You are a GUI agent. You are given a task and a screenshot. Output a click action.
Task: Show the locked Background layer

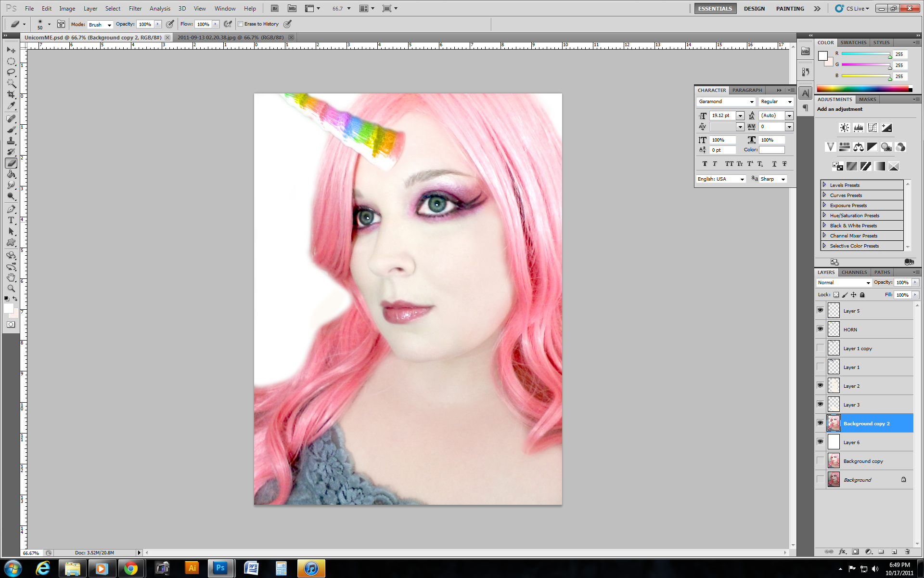click(x=821, y=479)
